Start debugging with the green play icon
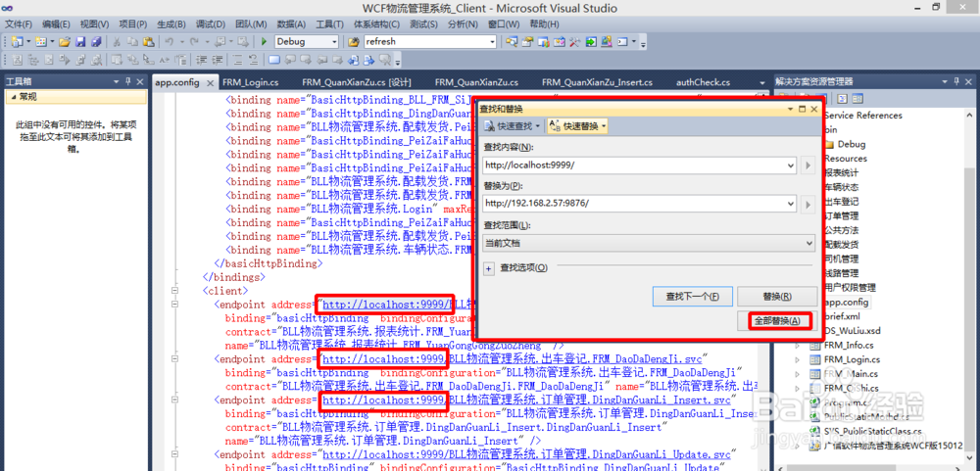Viewport: 980px width, 471px height. (264, 42)
